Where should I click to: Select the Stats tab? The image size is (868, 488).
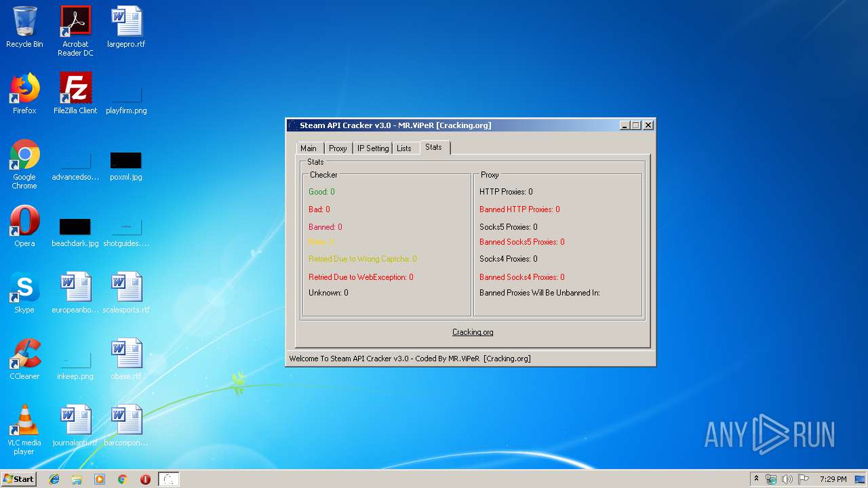(434, 147)
